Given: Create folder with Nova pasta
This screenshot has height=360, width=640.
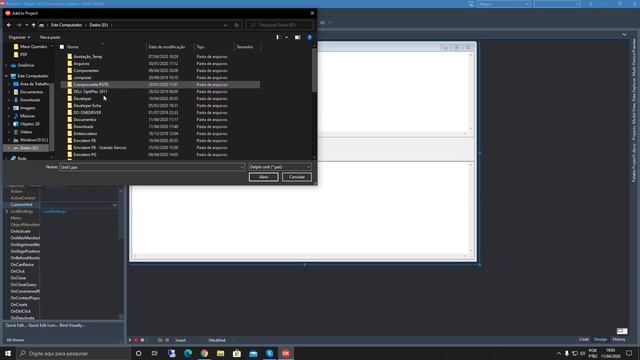Looking at the screenshot, I should 50,37.
